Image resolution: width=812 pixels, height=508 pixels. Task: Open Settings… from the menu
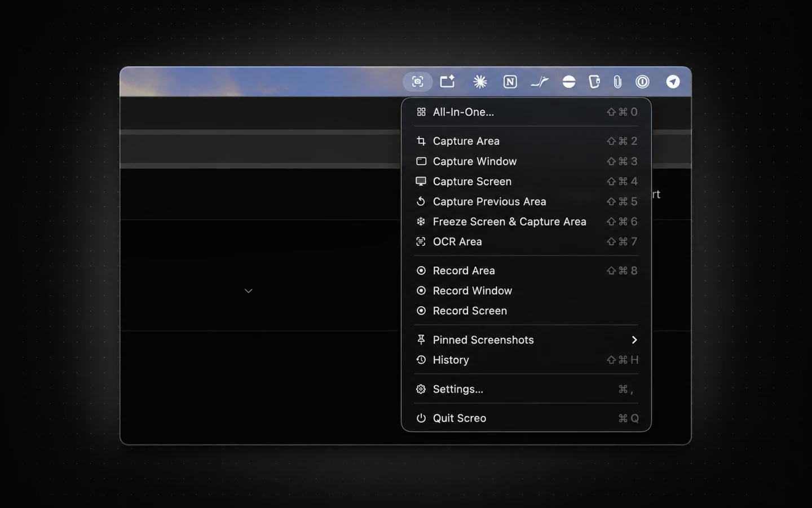[x=527, y=389]
